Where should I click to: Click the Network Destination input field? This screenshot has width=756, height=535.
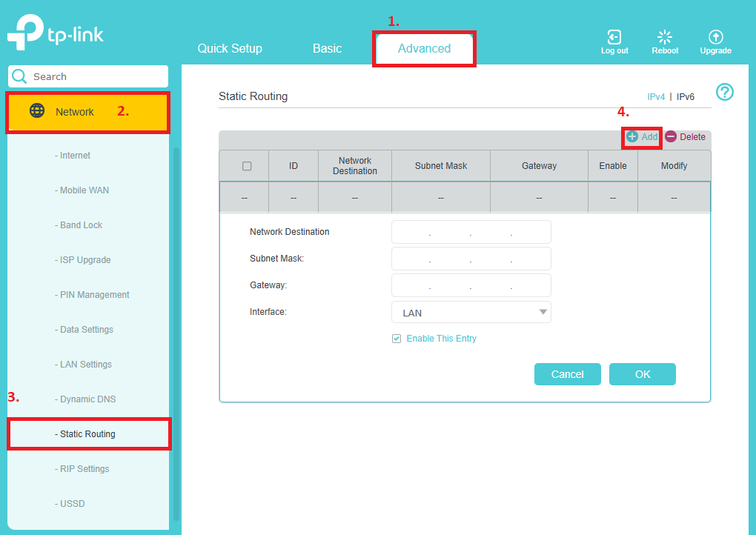(x=471, y=232)
